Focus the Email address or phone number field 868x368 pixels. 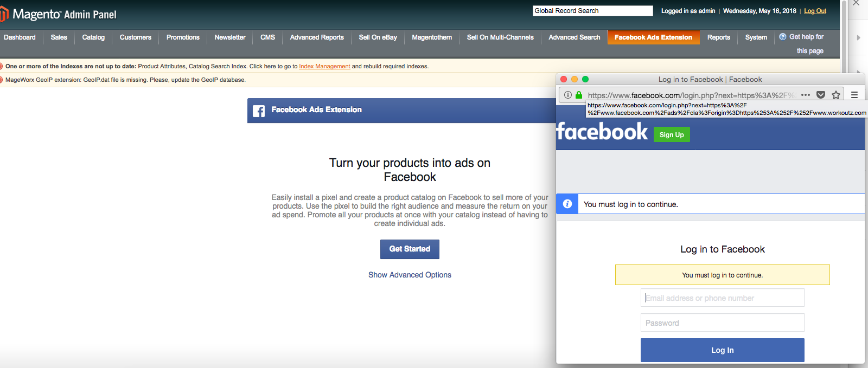click(722, 298)
